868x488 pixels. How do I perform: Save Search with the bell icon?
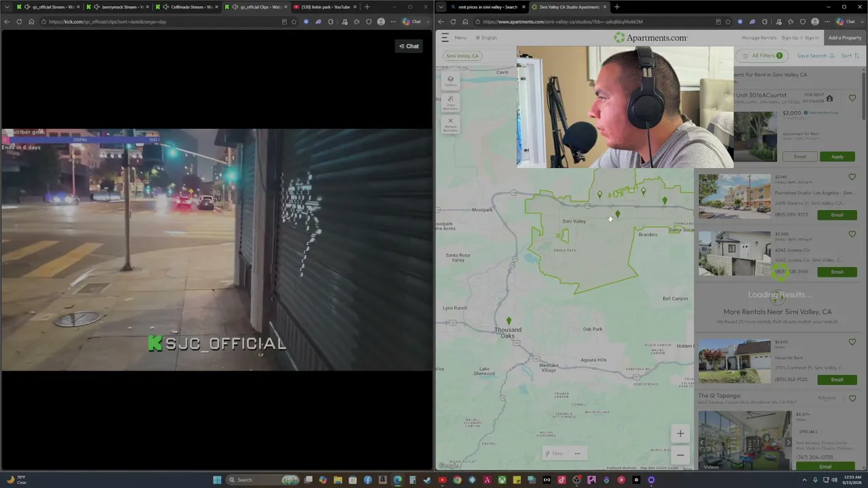pos(816,56)
